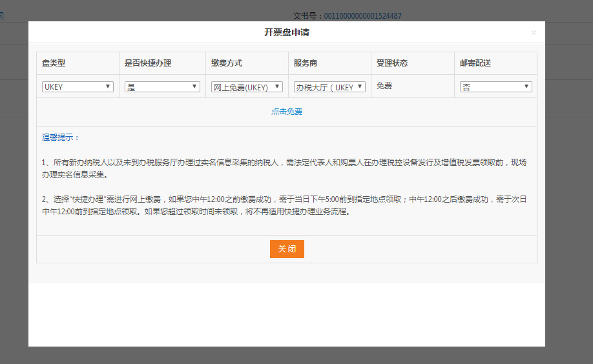Viewport: 593px width, 364px height.
Task: Select the 是否快捷办理 column header
Action: tap(148, 63)
